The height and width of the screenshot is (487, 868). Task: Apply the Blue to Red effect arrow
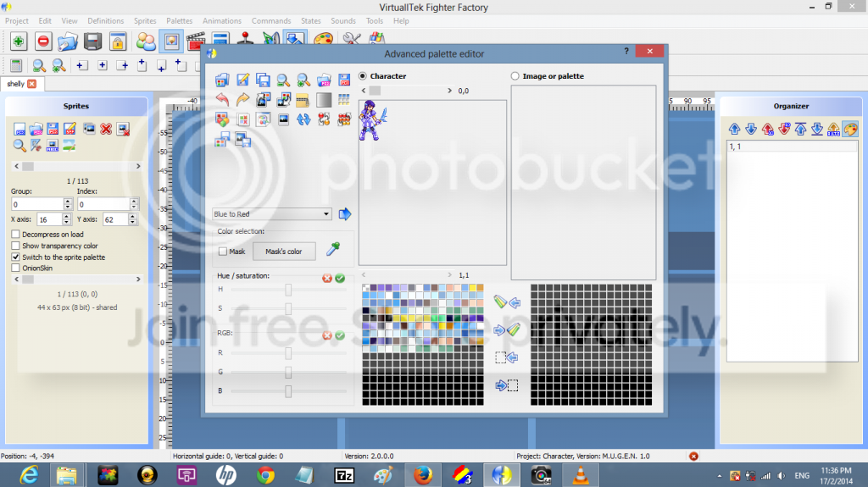[345, 214]
